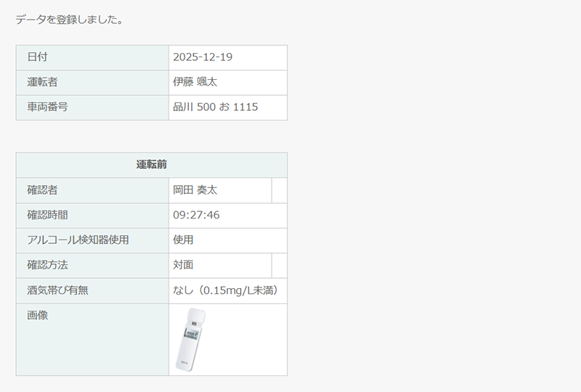Click the 日付 row label

coord(37,57)
